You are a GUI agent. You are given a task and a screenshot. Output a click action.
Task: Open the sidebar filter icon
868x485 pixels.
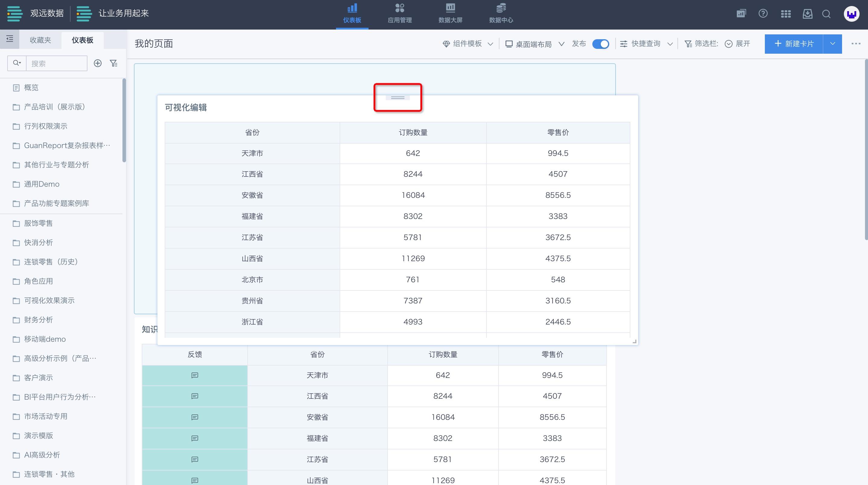pos(114,63)
